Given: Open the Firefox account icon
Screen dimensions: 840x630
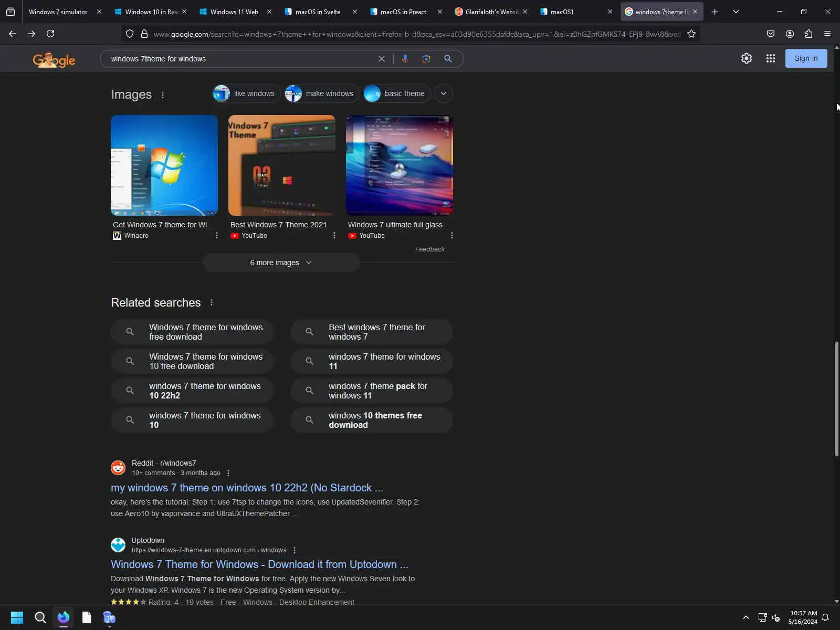Looking at the screenshot, I should tap(790, 34).
